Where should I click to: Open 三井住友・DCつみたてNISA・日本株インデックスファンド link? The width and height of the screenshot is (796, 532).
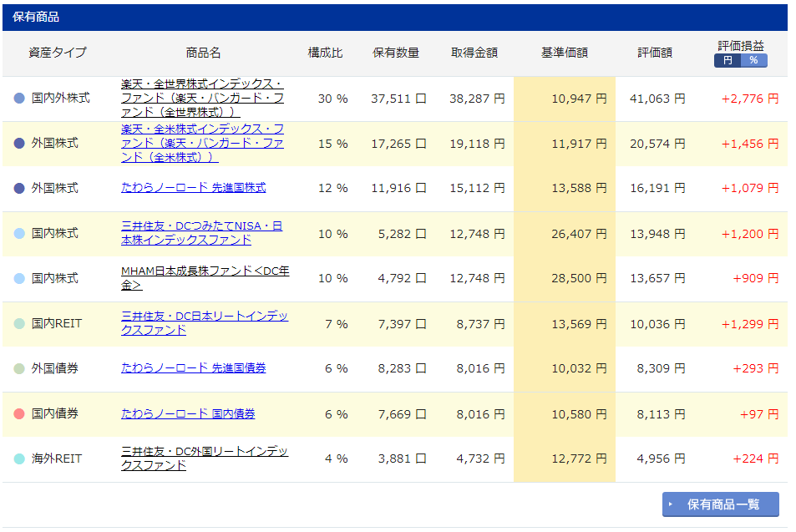click(201, 233)
